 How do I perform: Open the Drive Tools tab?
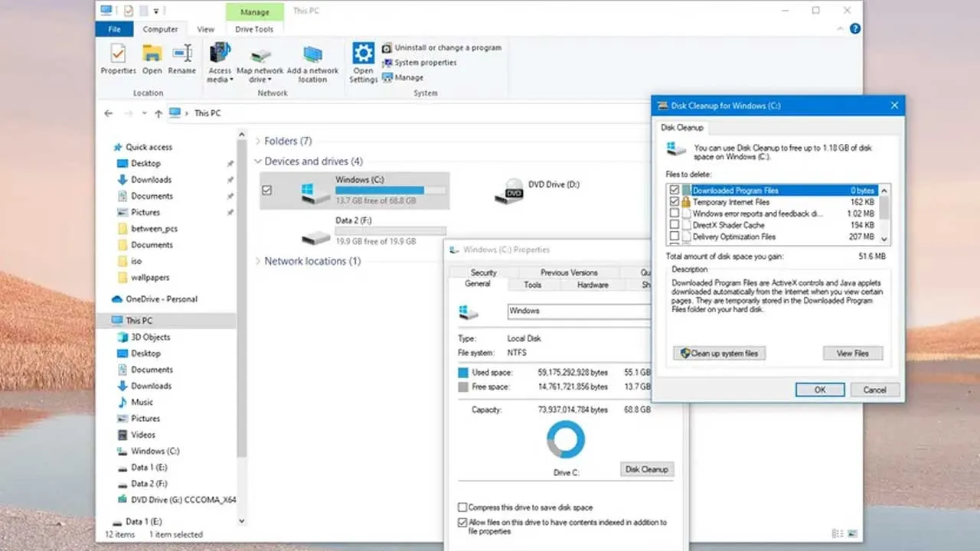pyautogui.click(x=254, y=29)
